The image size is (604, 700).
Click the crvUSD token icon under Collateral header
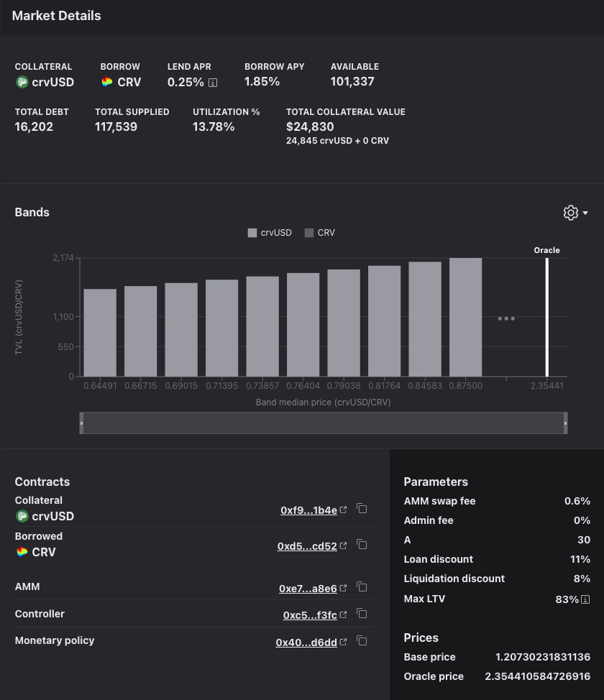(22, 82)
